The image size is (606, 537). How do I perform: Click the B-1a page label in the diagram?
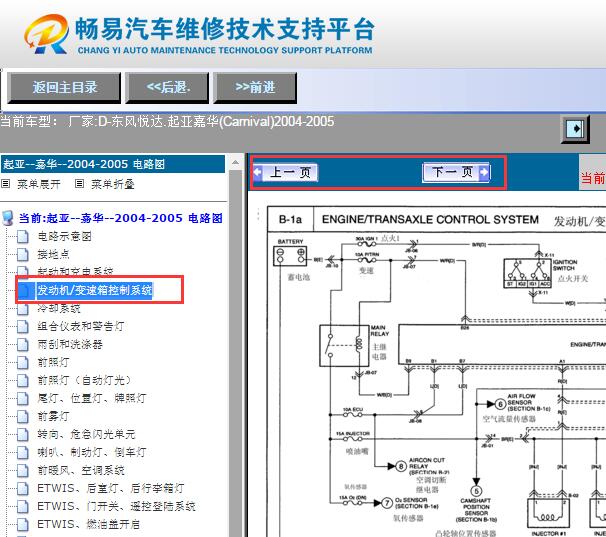tap(290, 219)
